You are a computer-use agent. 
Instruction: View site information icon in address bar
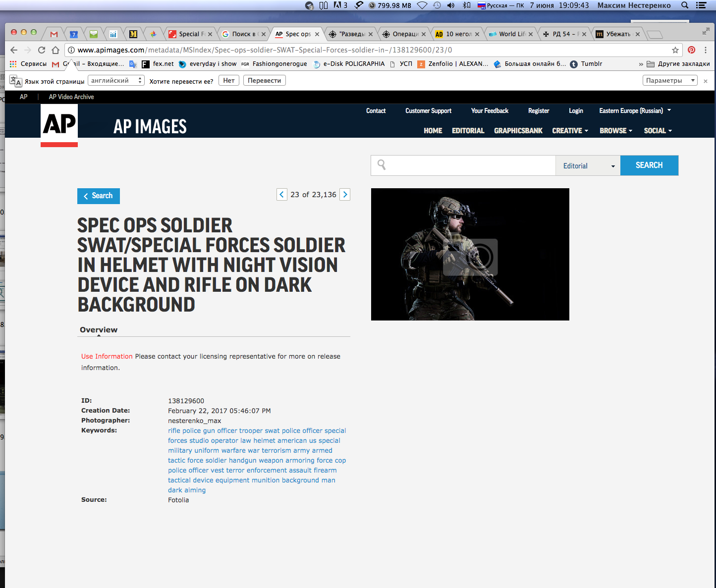coord(71,50)
